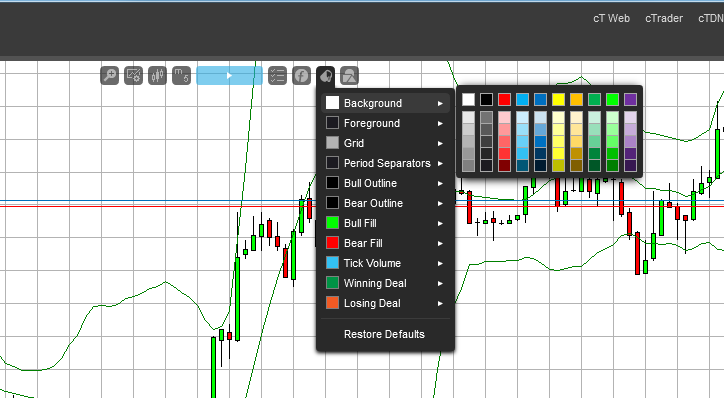724x398 pixels.
Task: Pick the pure red swatch in palette
Action: [x=504, y=99]
